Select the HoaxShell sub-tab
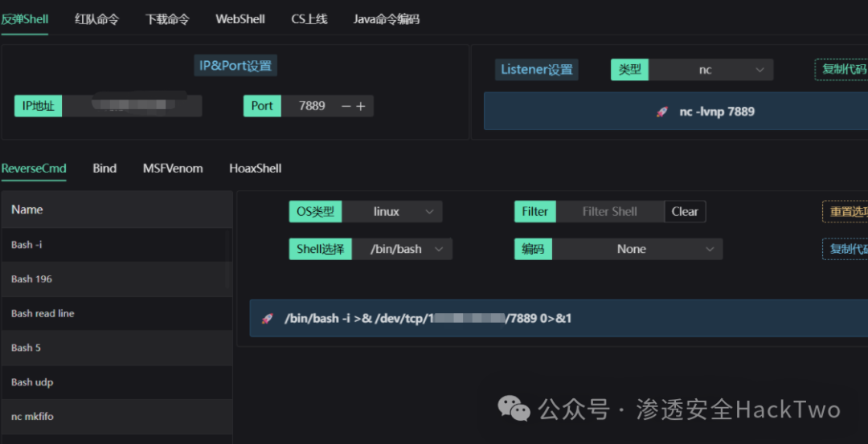The height and width of the screenshot is (444, 868). pos(256,169)
